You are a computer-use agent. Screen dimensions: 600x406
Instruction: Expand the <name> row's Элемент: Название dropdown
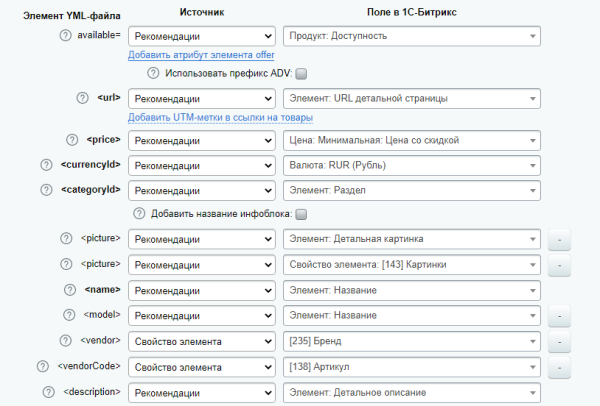click(x=412, y=291)
